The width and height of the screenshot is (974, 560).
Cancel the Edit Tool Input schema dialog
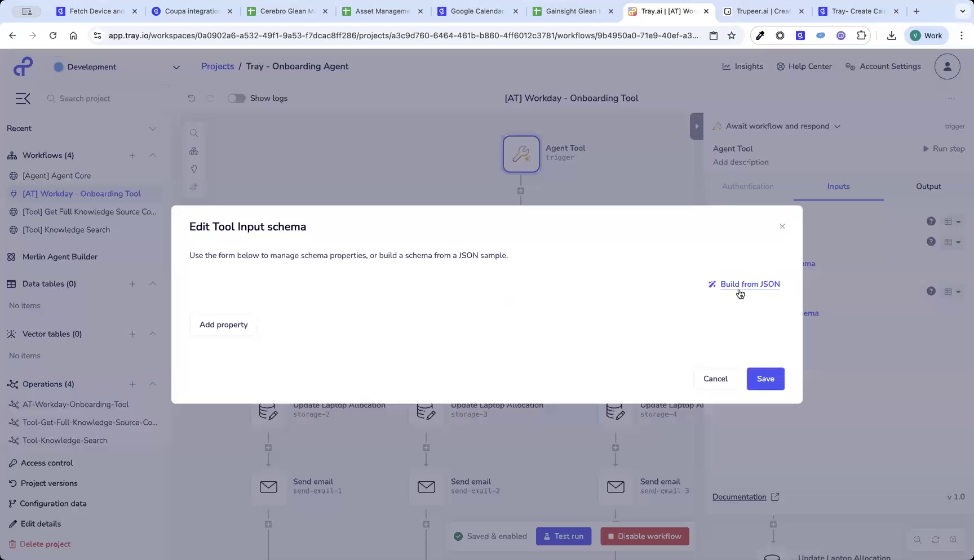pos(715,379)
